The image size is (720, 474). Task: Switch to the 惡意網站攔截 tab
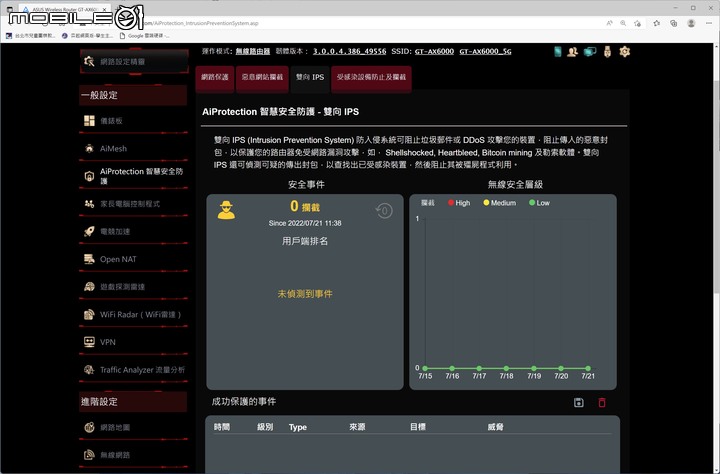pyautogui.click(x=262, y=77)
